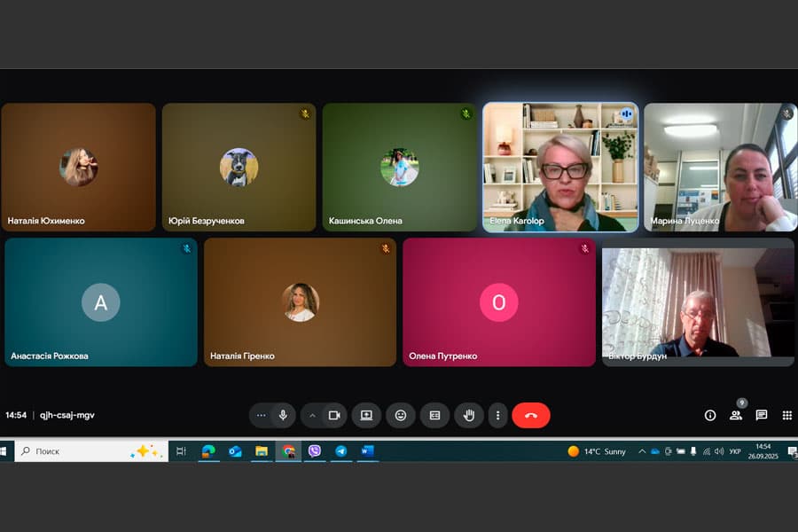This screenshot has height=532, width=798.
Task: Open volume tray icon
Action: (x=719, y=451)
